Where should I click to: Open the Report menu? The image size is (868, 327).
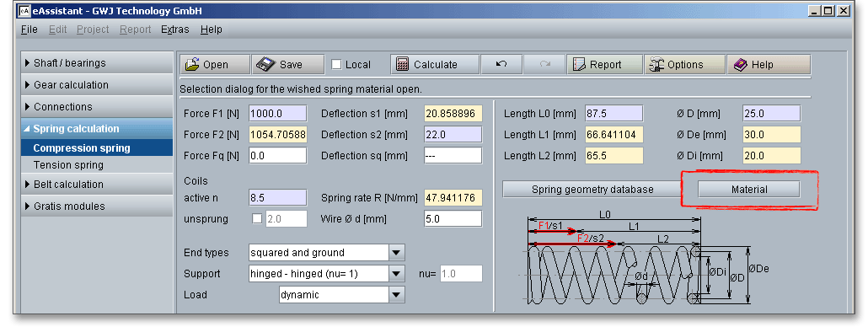click(x=135, y=29)
